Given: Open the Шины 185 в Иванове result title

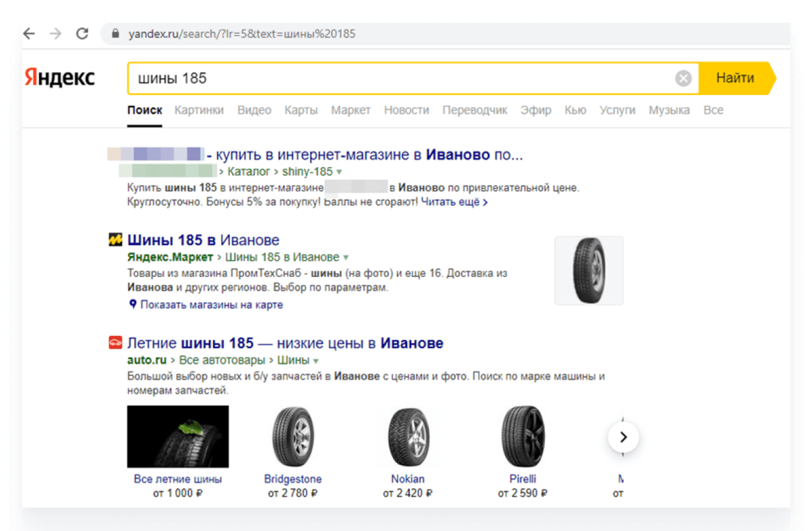Looking at the screenshot, I should 203,240.
